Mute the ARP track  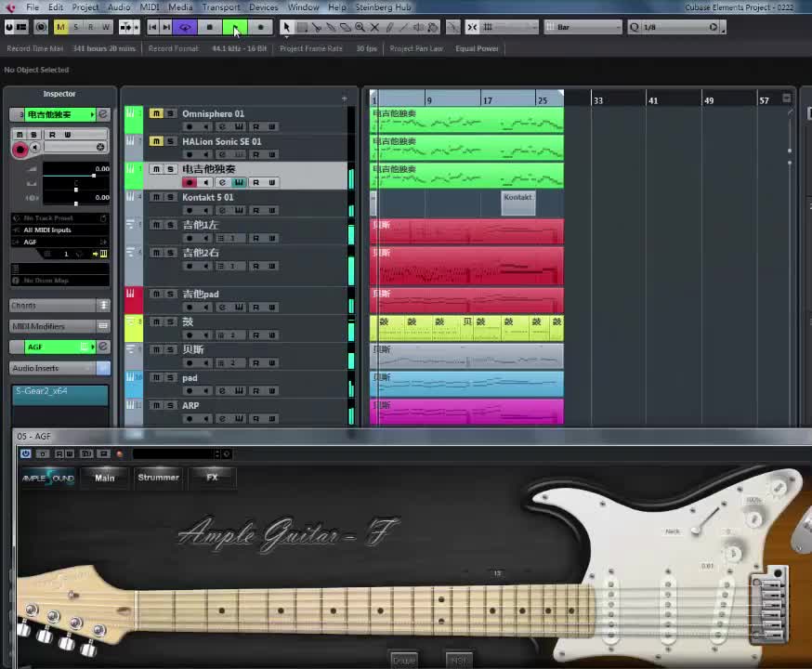[x=156, y=405]
